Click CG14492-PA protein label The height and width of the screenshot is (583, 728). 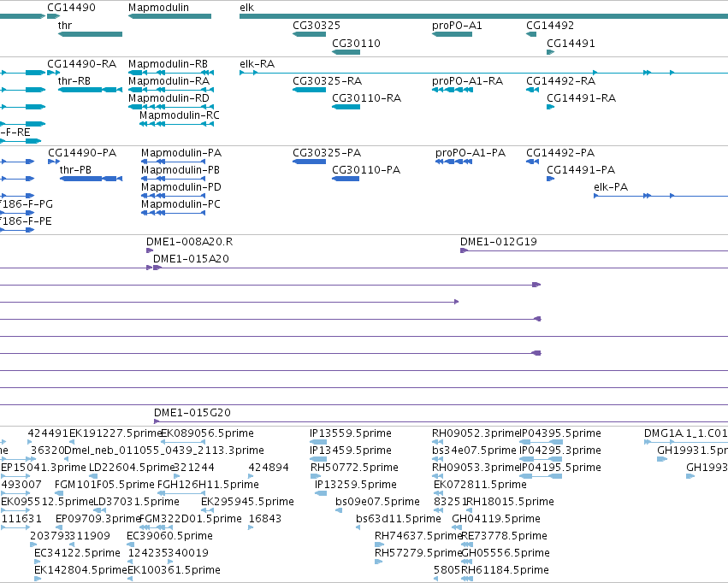pos(560,153)
